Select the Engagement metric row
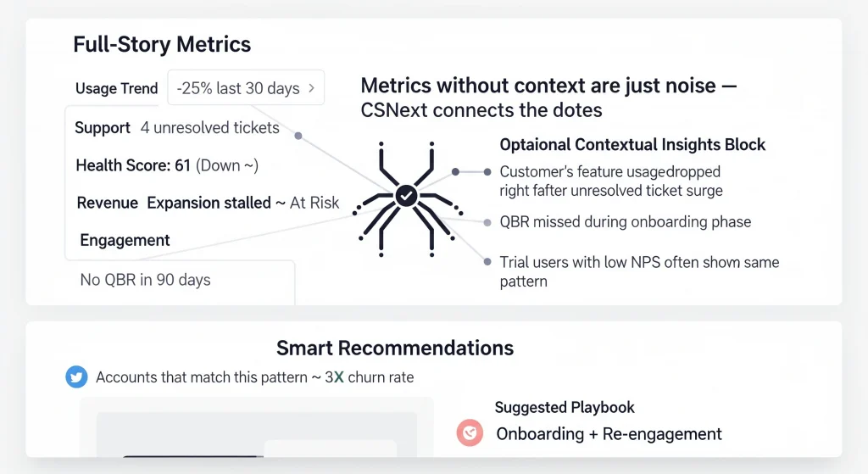Viewport: 868px width, 474px height. click(x=125, y=240)
